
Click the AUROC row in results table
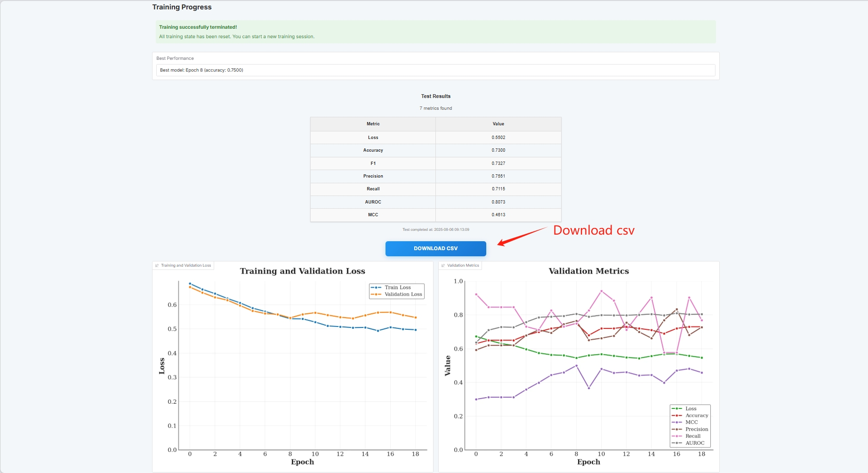coord(373,202)
